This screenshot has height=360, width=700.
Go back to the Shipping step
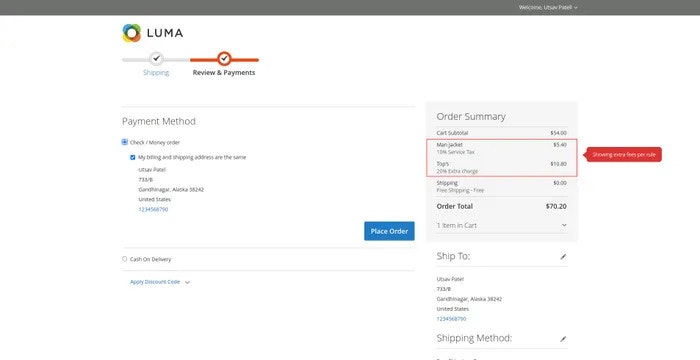tap(156, 73)
